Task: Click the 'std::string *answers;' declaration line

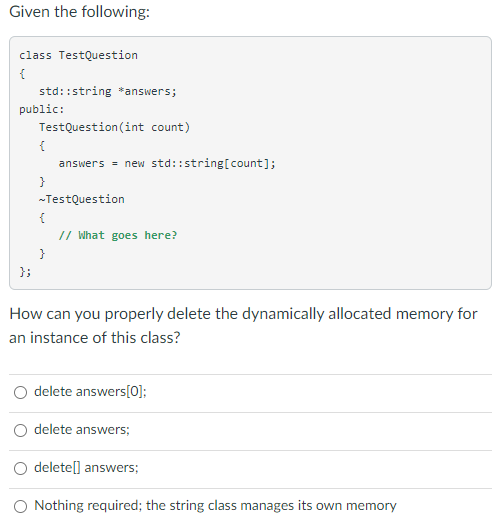Action: click(x=108, y=91)
